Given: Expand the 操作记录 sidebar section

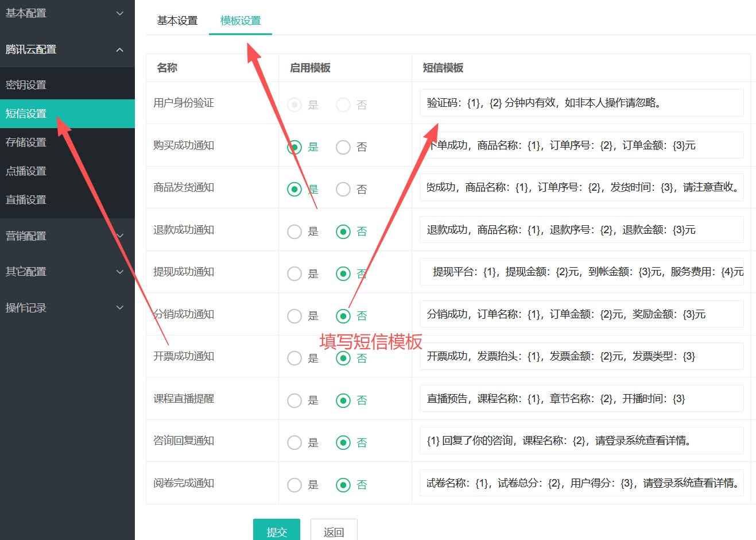Looking at the screenshot, I should (67, 308).
